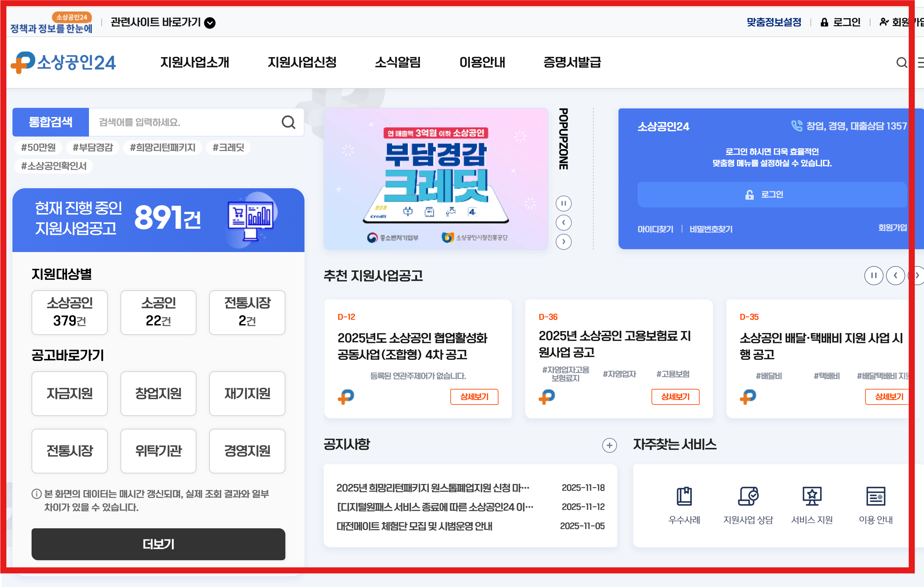Expand 공지사항 with plus icon
Screen dimensions: 924x587
click(x=609, y=445)
